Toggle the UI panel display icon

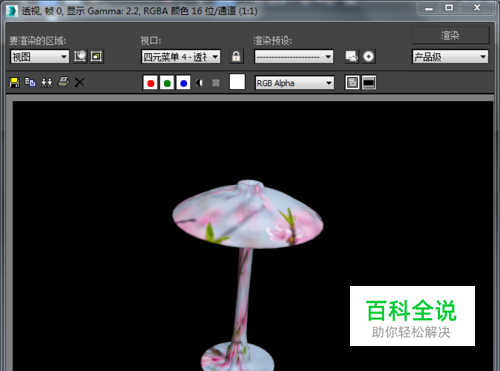pos(369,83)
